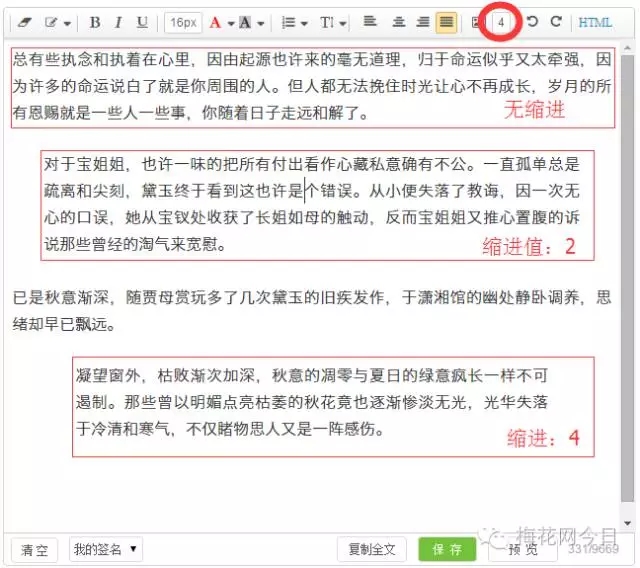Center align the text

pyautogui.click(x=399, y=21)
